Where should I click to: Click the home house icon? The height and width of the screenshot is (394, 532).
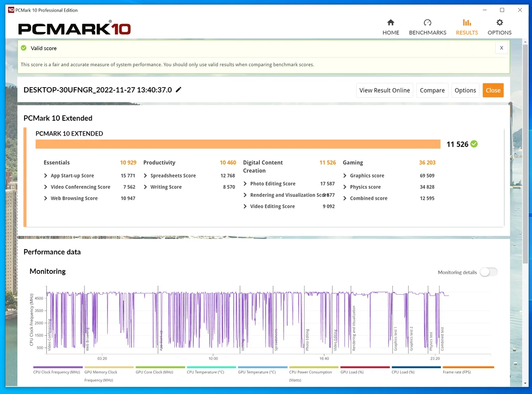(391, 23)
